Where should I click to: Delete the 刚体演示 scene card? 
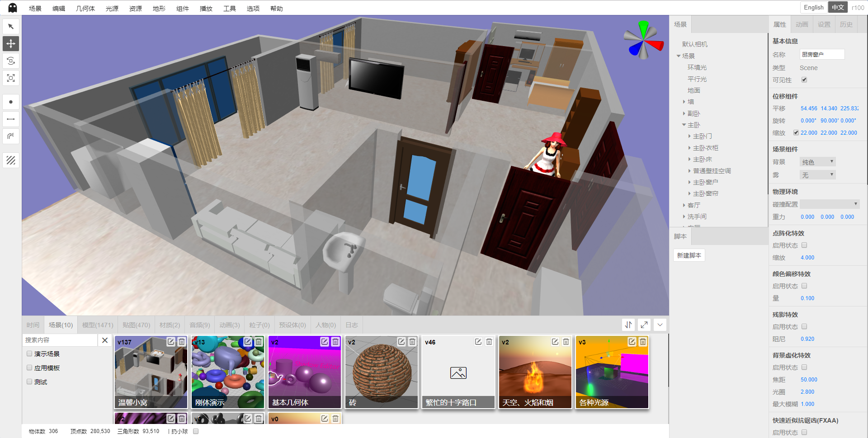click(x=259, y=342)
